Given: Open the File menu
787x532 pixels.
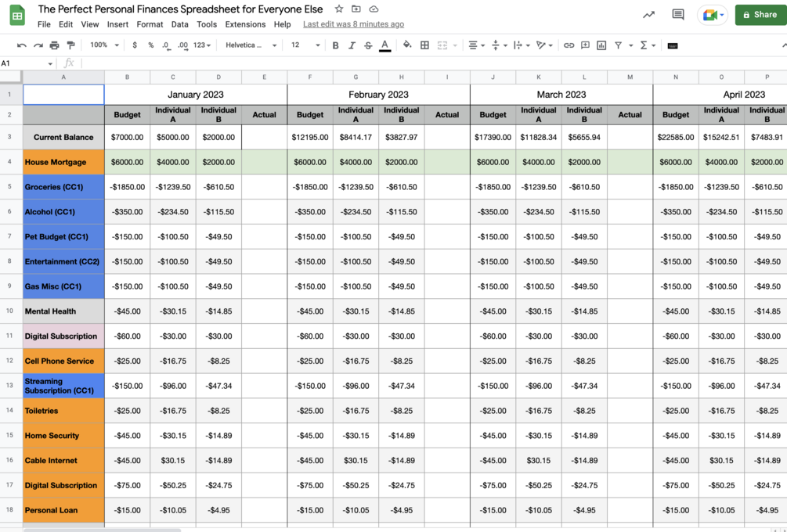Looking at the screenshot, I should click(x=44, y=24).
